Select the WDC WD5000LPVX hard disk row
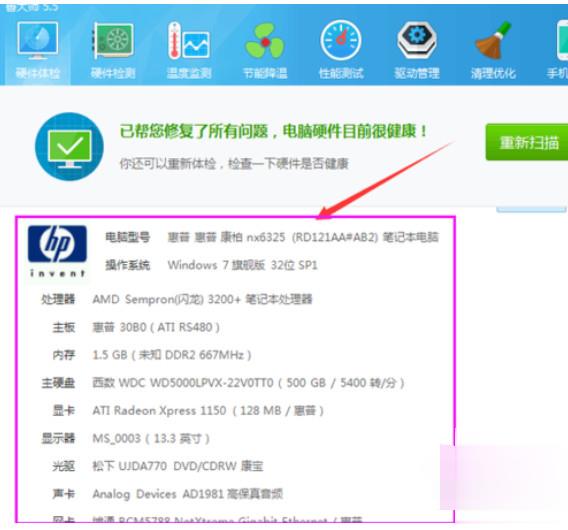568x530 pixels. pos(223,383)
